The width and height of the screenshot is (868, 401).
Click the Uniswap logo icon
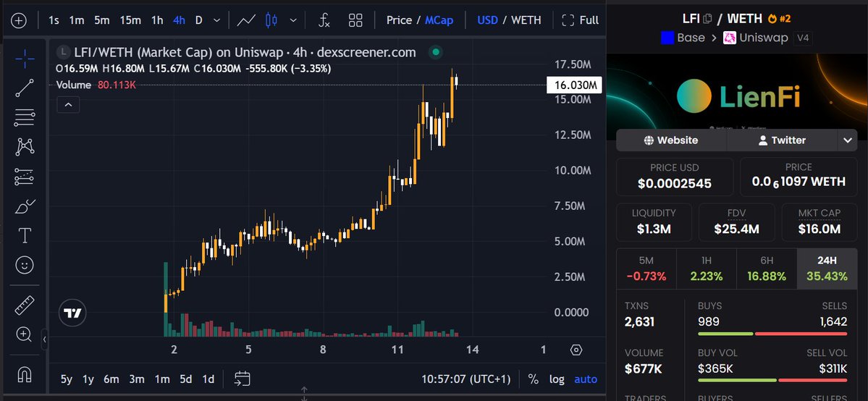730,38
